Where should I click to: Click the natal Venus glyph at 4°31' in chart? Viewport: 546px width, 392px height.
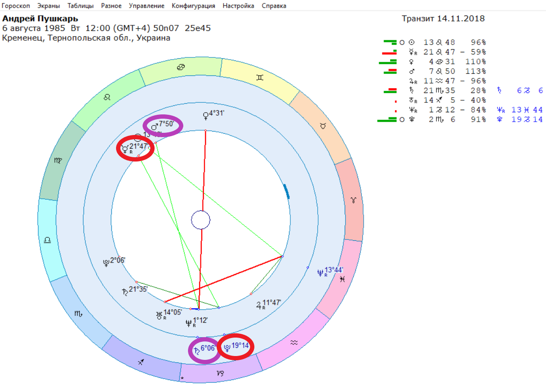coord(206,115)
